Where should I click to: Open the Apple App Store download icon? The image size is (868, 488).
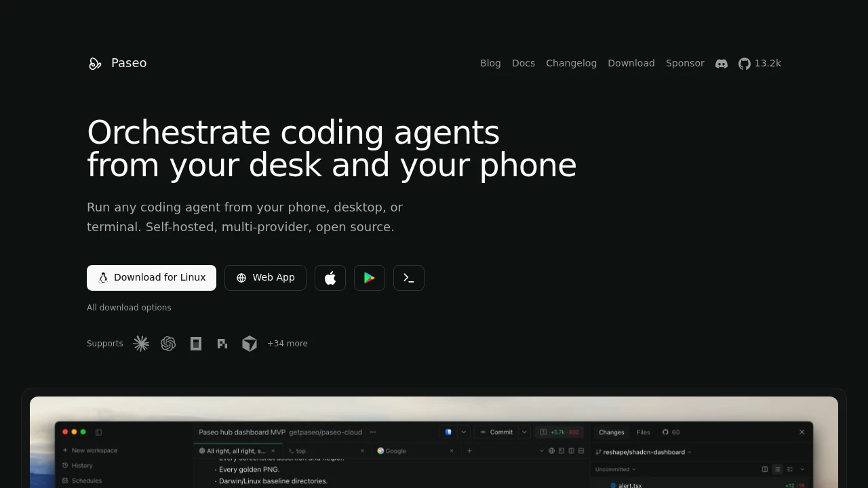point(330,278)
